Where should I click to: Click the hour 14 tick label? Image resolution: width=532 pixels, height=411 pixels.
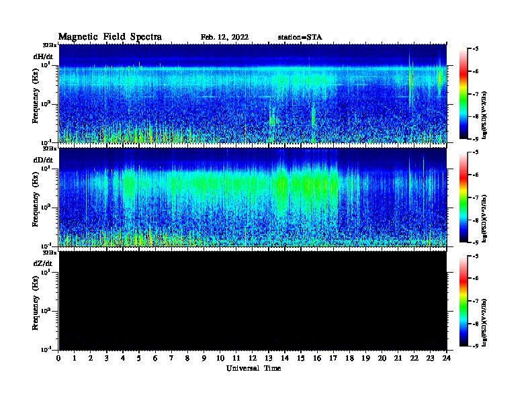click(x=285, y=359)
